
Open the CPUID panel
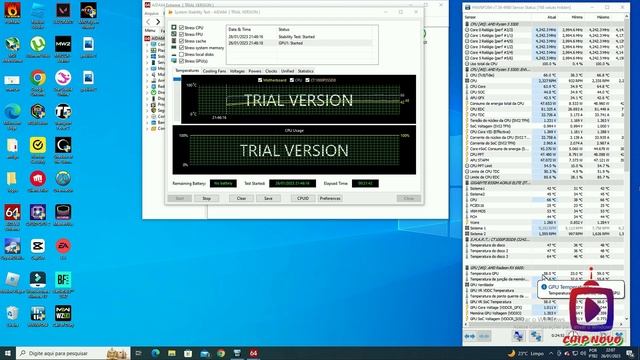coord(303,198)
